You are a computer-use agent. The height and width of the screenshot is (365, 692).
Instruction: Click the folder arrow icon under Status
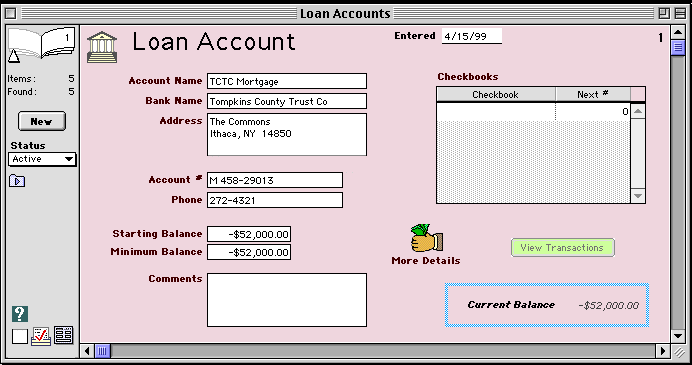coord(17,181)
